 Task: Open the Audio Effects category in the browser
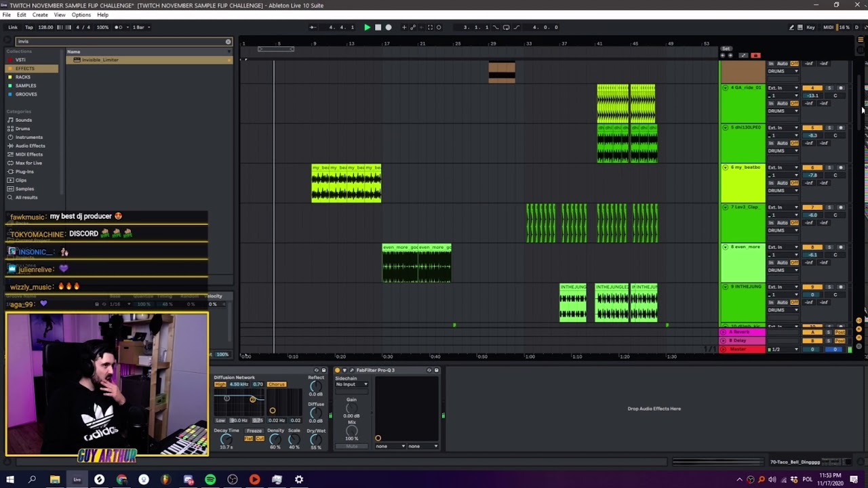[30, 146]
